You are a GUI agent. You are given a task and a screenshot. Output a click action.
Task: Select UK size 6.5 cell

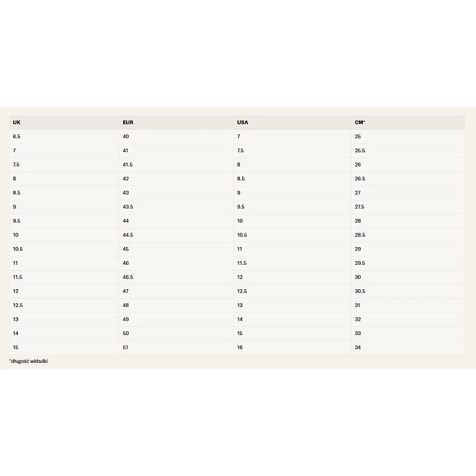[x=17, y=137]
